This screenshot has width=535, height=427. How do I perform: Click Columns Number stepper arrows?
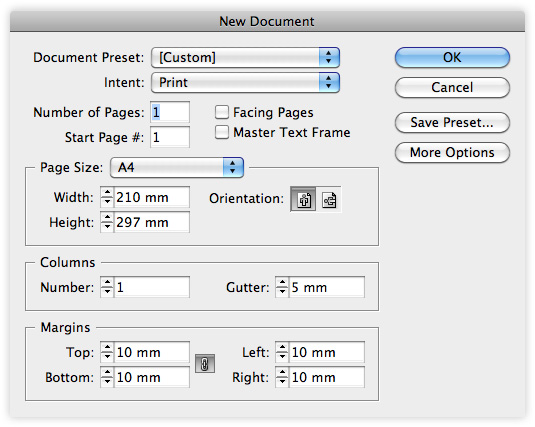point(107,287)
